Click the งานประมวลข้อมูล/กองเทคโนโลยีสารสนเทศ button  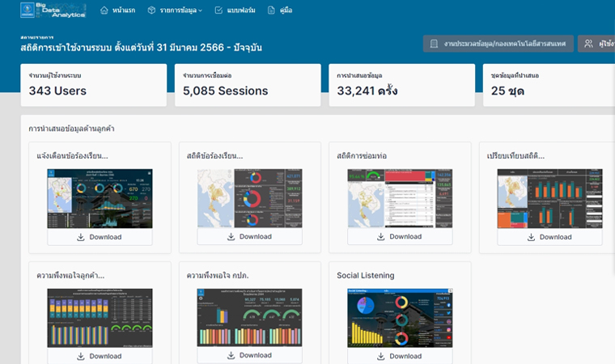498,44
